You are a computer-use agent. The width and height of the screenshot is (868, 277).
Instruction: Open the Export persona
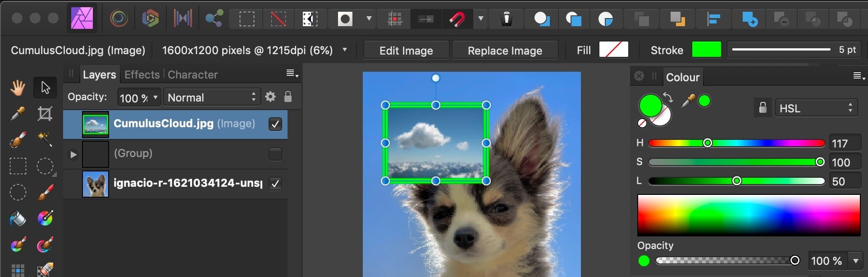point(214,18)
